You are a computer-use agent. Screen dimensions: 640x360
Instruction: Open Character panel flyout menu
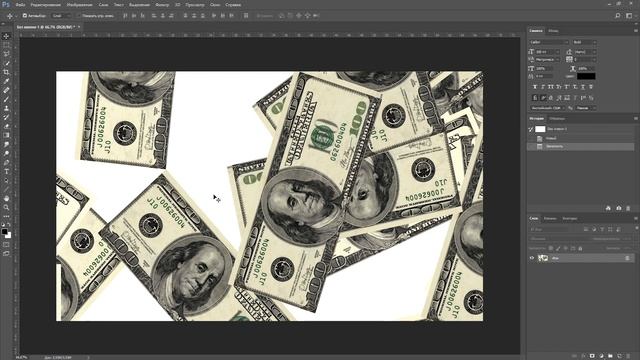point(636,31)
